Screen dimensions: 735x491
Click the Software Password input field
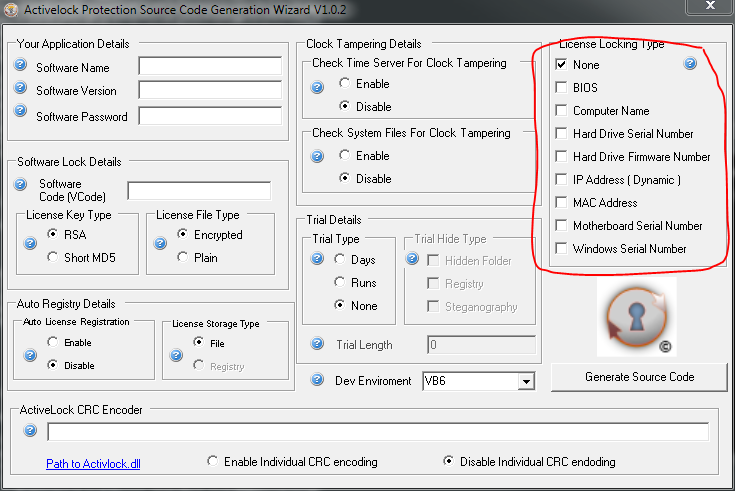(x=210, y=116)
